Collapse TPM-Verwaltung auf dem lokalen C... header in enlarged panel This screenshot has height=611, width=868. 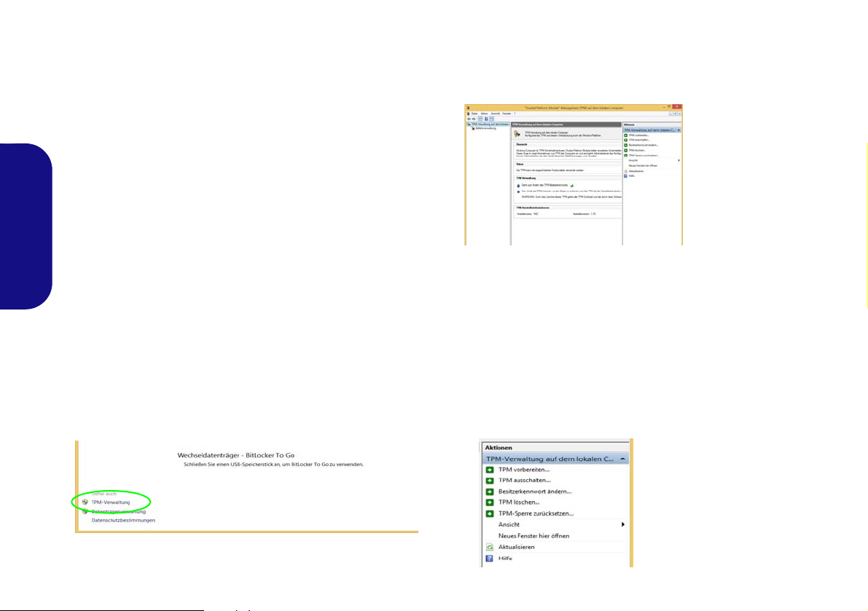click(555, 459)
